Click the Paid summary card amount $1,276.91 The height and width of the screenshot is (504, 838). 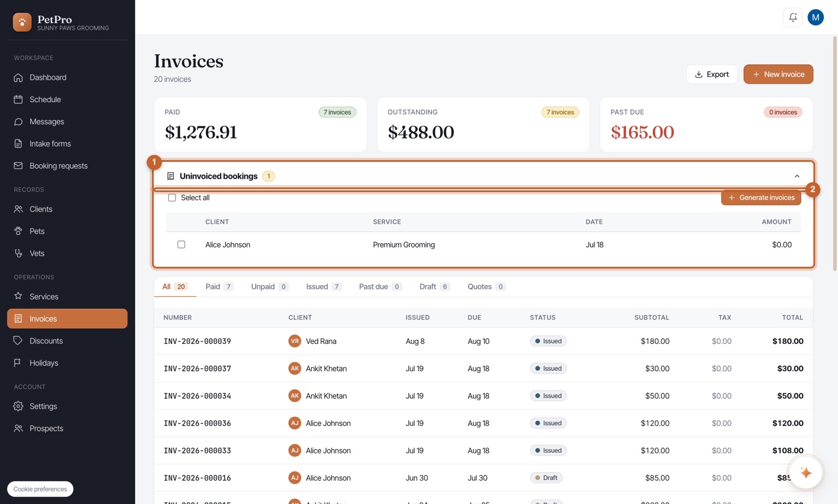[201, 132]
